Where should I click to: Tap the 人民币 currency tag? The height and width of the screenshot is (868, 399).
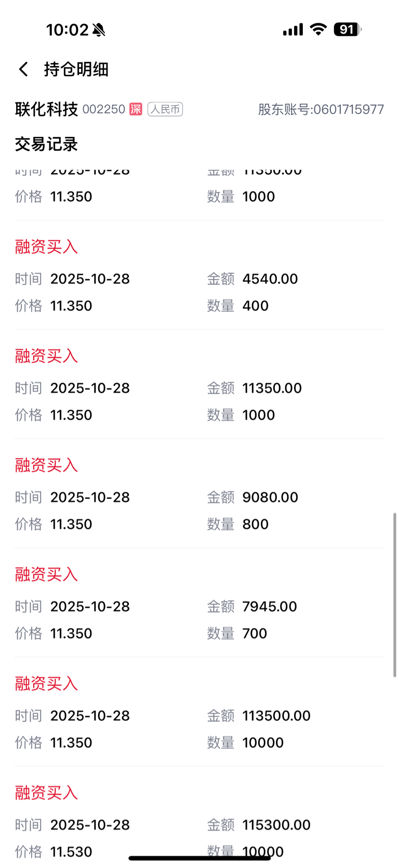point(165,109)
